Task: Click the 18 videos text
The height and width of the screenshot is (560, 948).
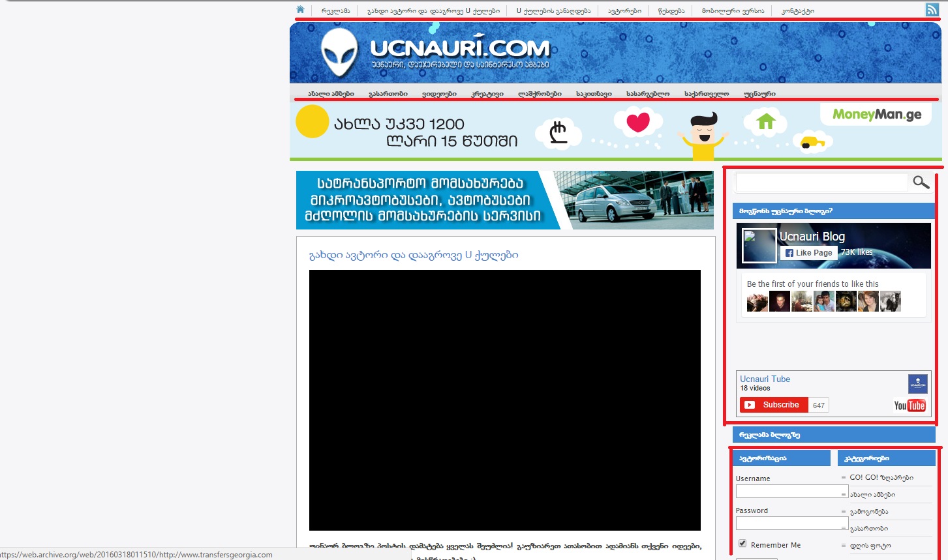Action: coord(755,389)
